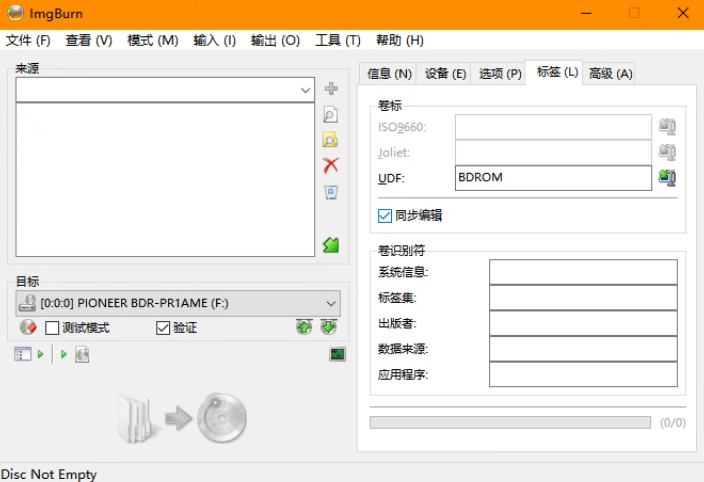Click the Joliet volume label field
704x482 pixels.
point(553,152)
